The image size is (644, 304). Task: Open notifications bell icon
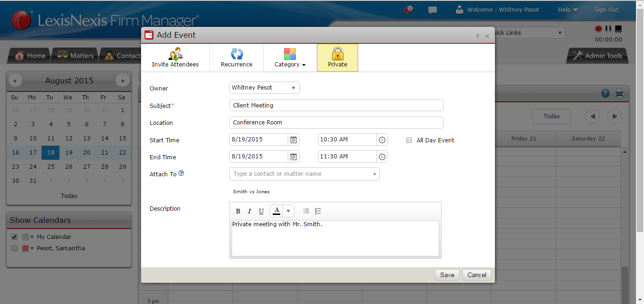click(x=408, y=9)
